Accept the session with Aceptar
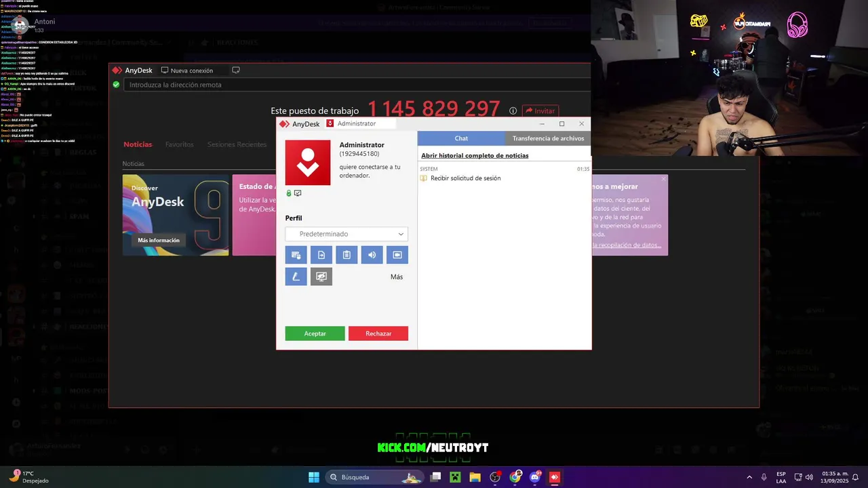The image size is (868, 488). [315, 333]
